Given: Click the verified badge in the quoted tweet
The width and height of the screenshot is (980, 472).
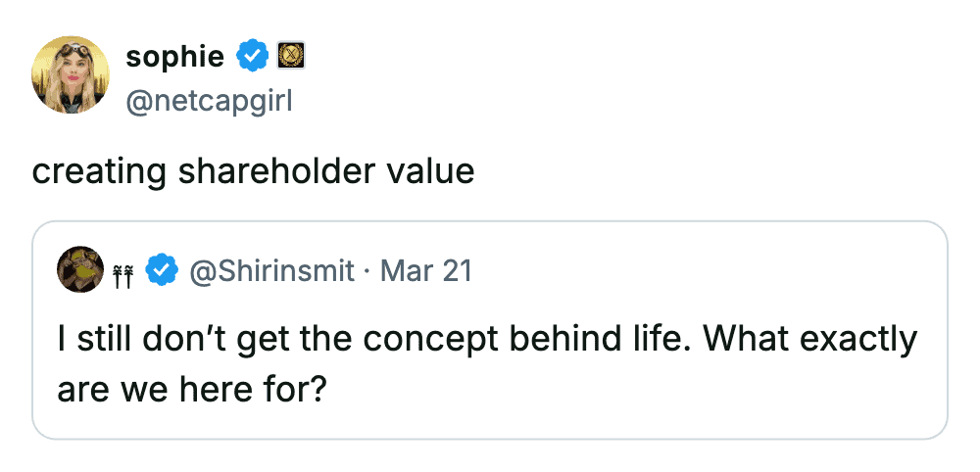Looking at the screenshot, I should tap(162, 270).
